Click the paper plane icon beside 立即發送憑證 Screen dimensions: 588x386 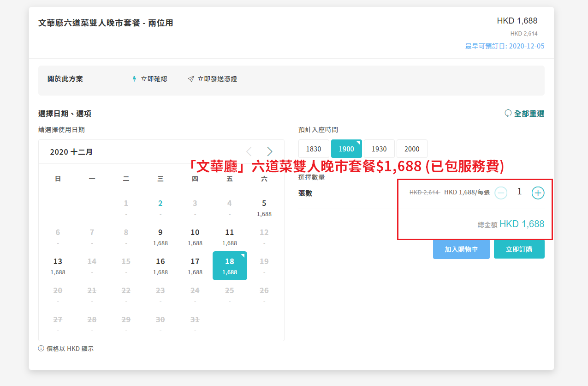click(191, 79)
